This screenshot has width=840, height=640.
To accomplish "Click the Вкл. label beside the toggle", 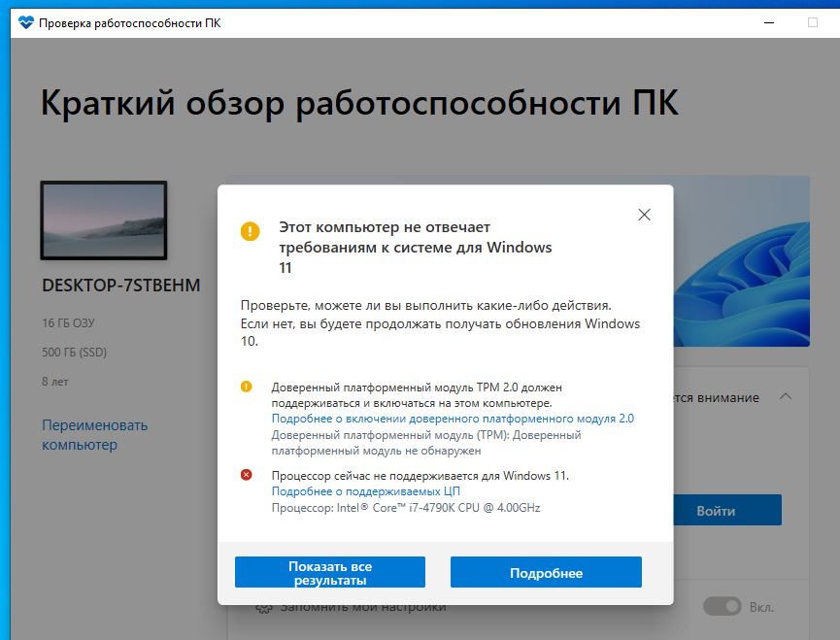I will (x=761, y=607).
